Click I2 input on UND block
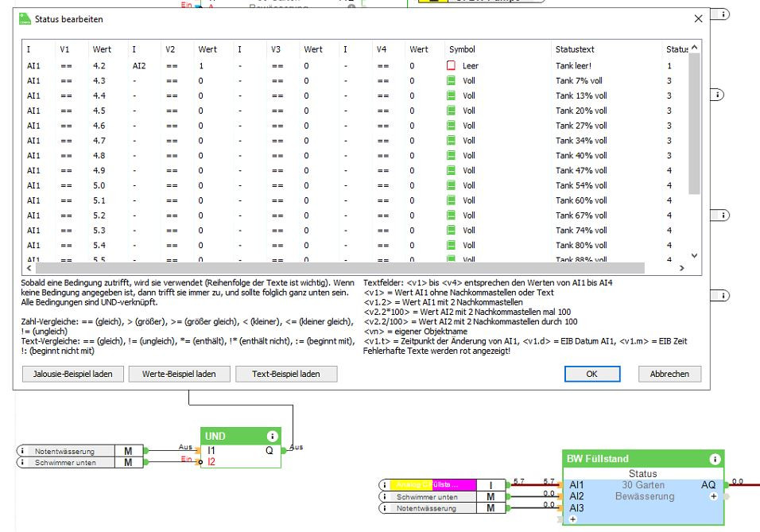Screen dimensions: 760x532 (211, 462)
